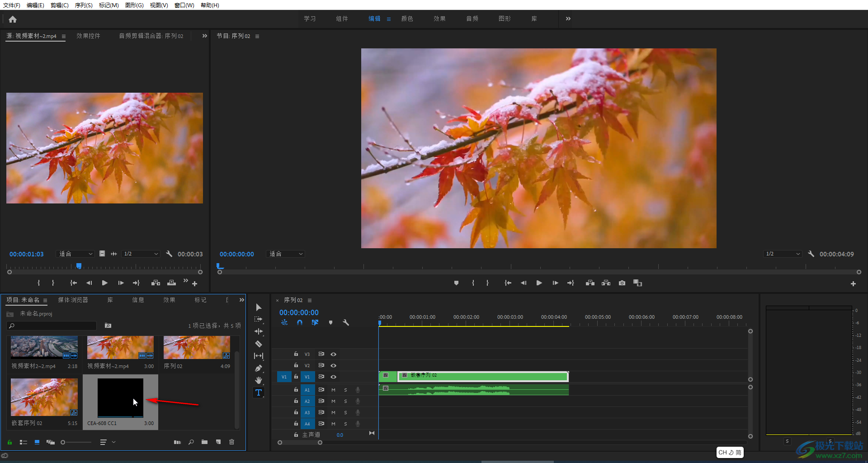Open Automate to Sequence icon
This screenshot has height=463, width=868.
pos(177,442)
